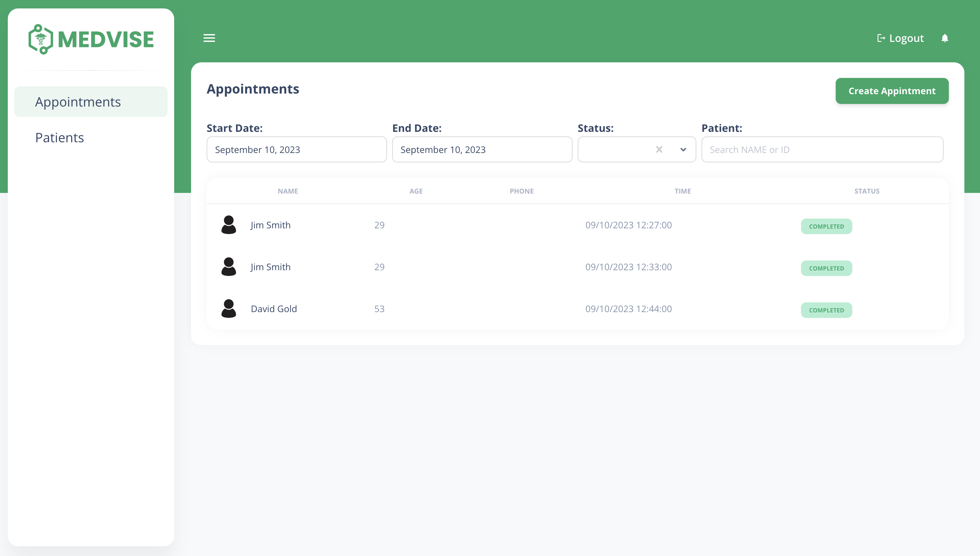The height and width of the screenshot is (556, 980).
Task: Click the Appointments page heading
Action: pos(252,89)
